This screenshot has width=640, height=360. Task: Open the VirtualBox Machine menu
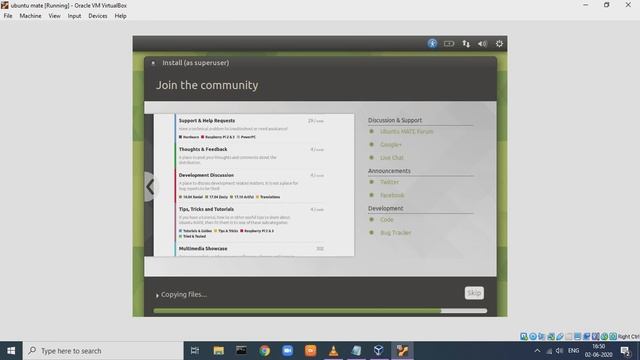pyautogui.click(x=30, y=16)
